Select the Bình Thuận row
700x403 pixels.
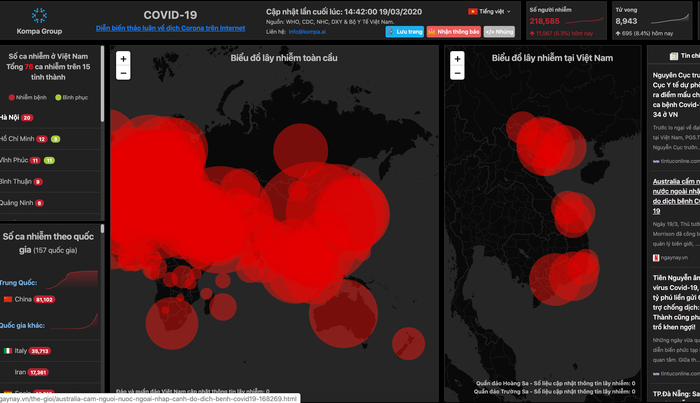[50, 182]
